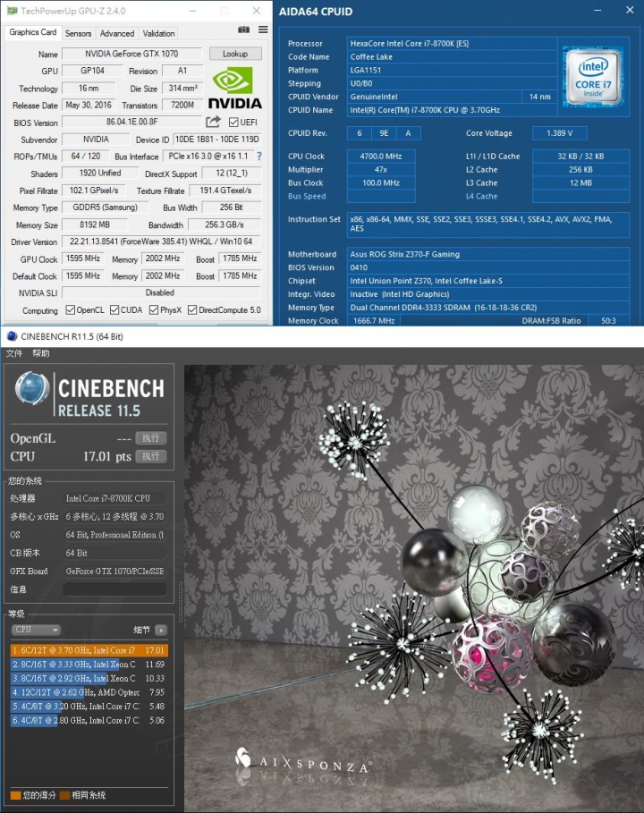Click the Cinebench panel vertical splitter handle

(x=181, y=601)
